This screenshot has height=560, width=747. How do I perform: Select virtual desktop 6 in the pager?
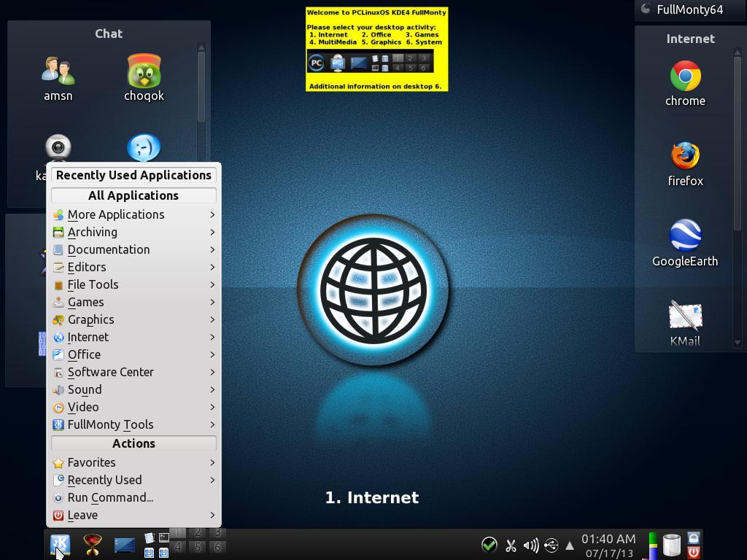pyautogui.click(x=217, y=547)
